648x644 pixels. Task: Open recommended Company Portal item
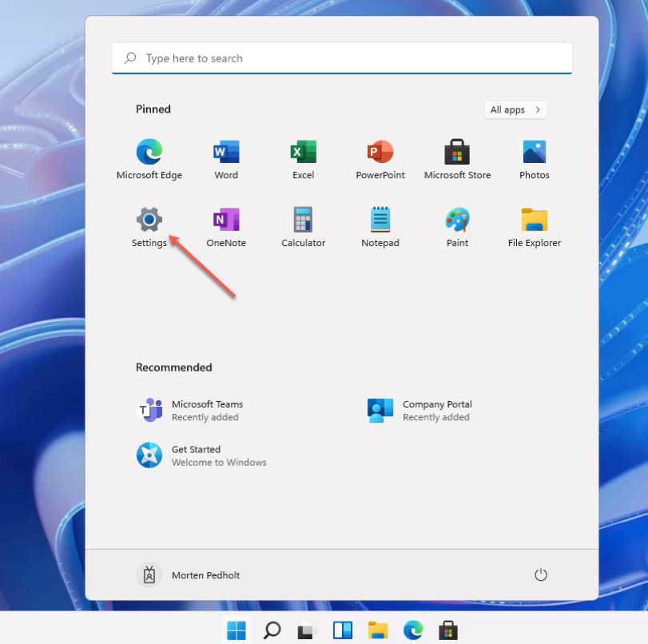419,410
